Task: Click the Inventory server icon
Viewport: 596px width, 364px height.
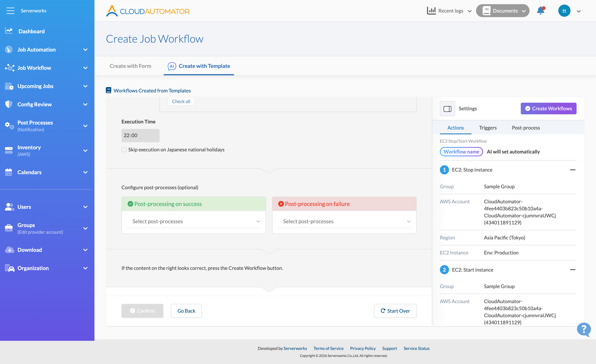Action: pyautogui.click(x=9, y=150)
